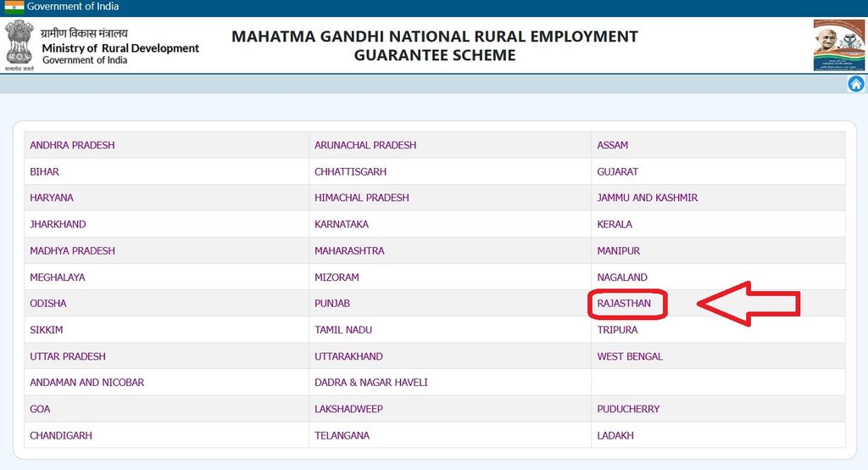
Task: Open the Chhattisgarh state link
Action: tap(350, 172)
